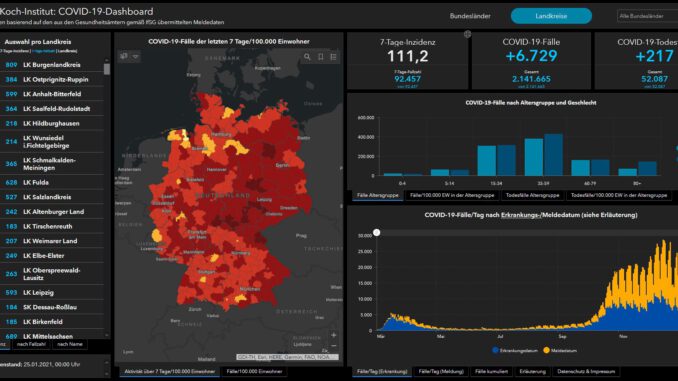Click the 7-Tage-Inzidenz value 111,2
This screenshot has height=381, width=678.
point(407,56)
